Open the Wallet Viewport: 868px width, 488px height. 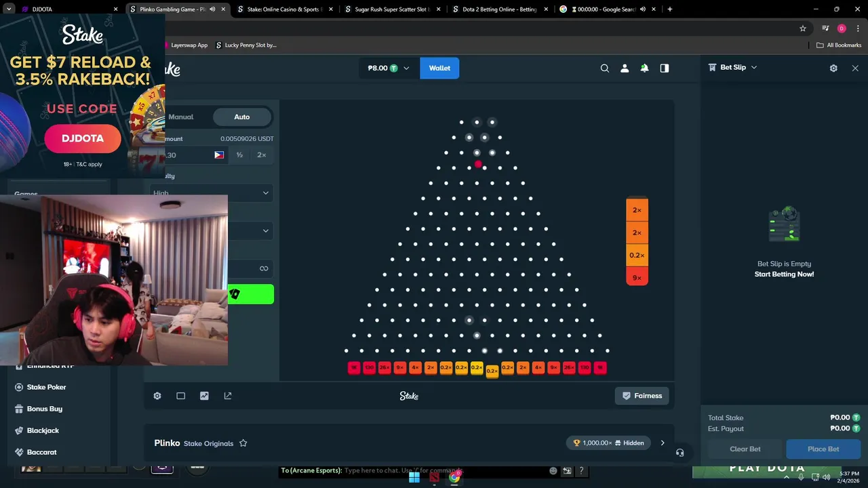(x=439, y=68)
